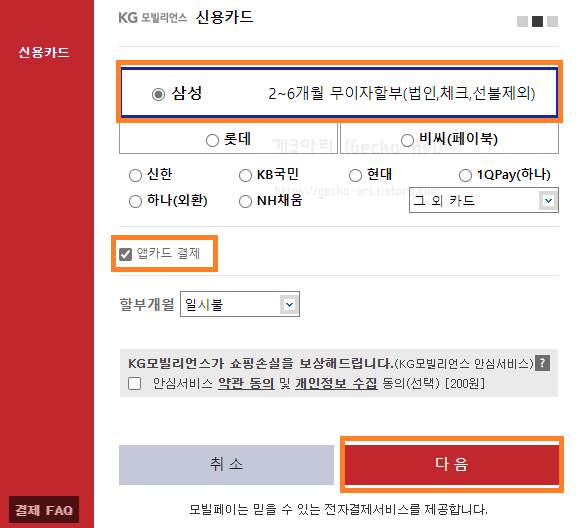Select the 신용카드 sidebar tab
The width and height of the screenshot is (580, 528).
click(44, 52)
